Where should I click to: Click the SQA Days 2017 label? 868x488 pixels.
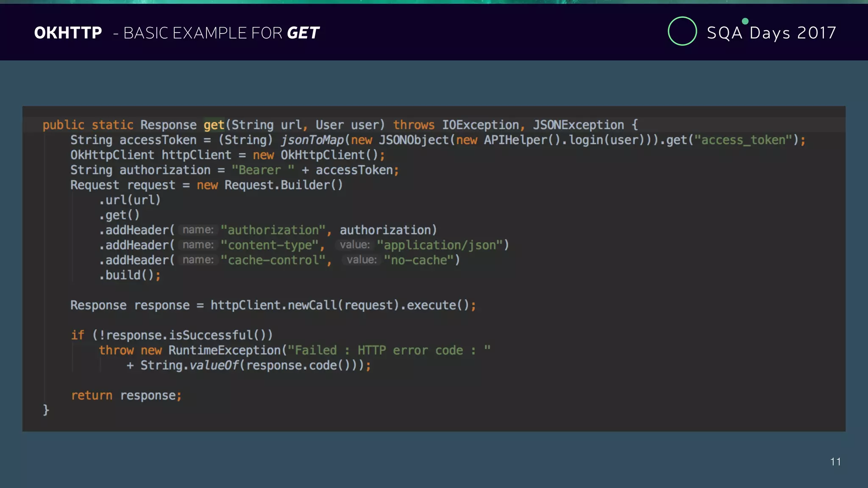pyautogui.click(x=771, y=33)
